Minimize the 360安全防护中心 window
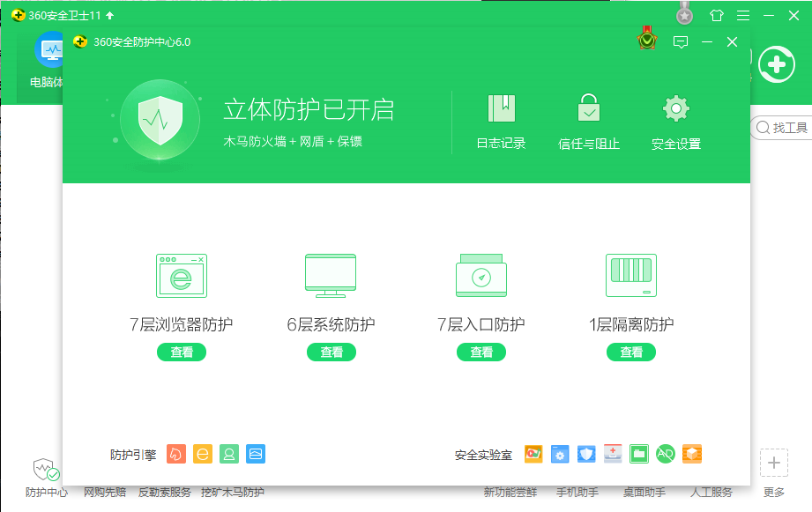 (x=707, y=42)
